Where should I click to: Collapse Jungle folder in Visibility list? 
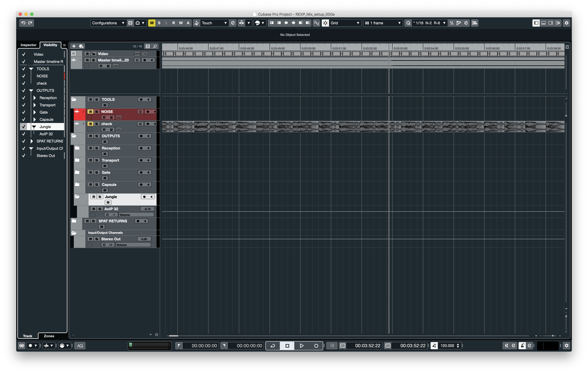(x=34, y=127)
